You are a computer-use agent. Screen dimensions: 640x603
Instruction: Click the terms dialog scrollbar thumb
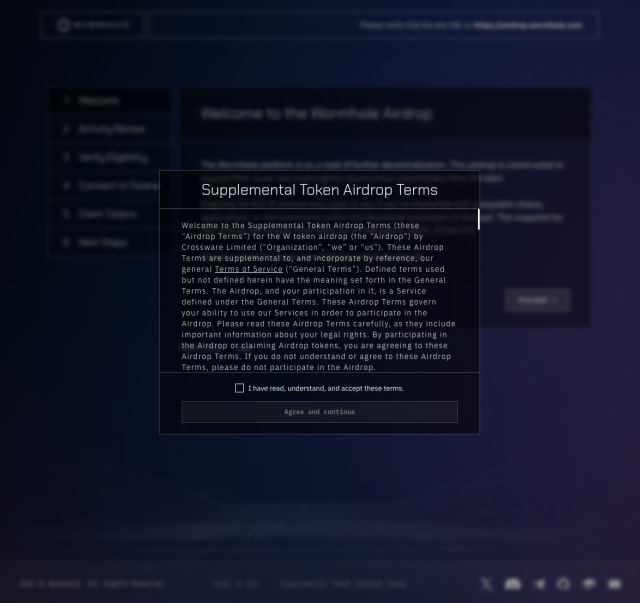coord(478,219)
